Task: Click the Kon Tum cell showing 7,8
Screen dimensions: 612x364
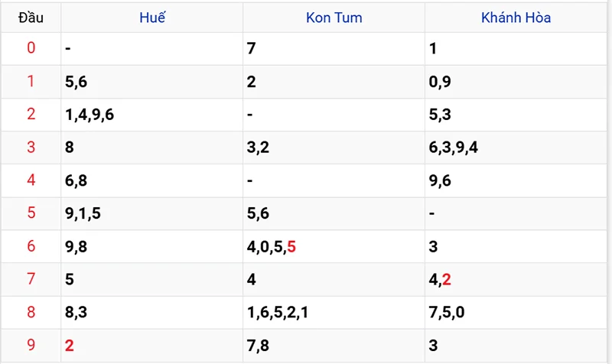Action: click(258, 346)
